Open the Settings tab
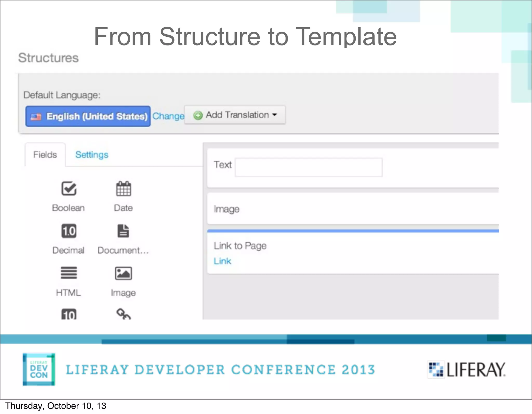Viewport: 532px width, 414px height. coord(92,155)
